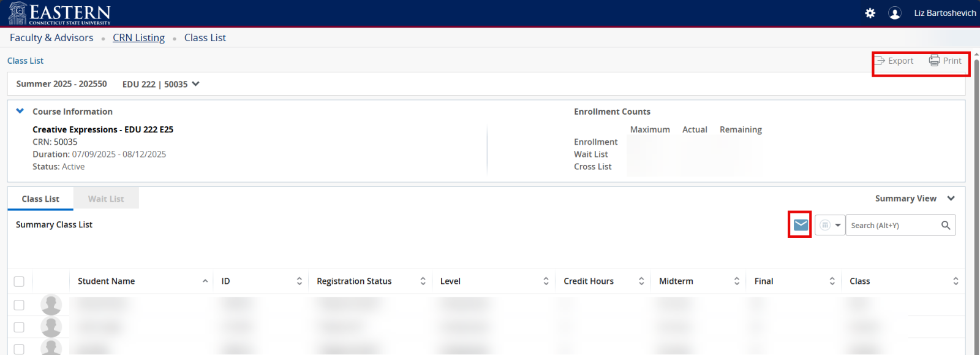Open the CRN Listing breadcrumb link
Viewport: 980px width, 355px height.
point(138,38)
